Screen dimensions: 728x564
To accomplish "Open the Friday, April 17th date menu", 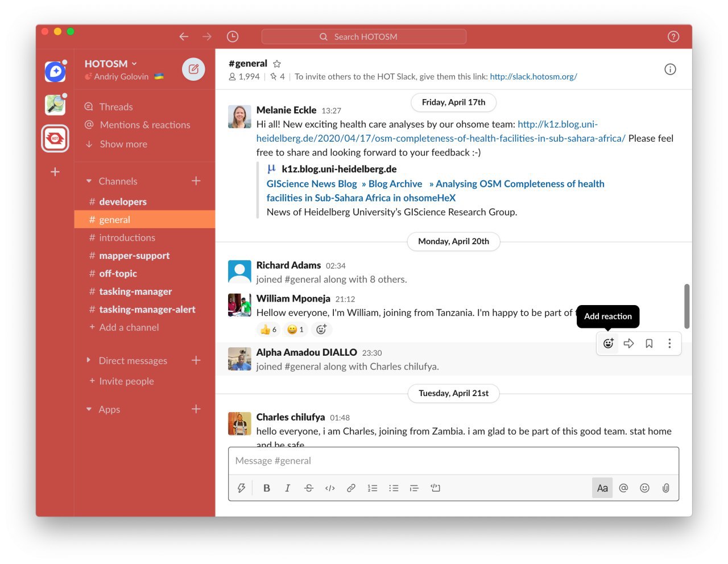I will 454,102.
